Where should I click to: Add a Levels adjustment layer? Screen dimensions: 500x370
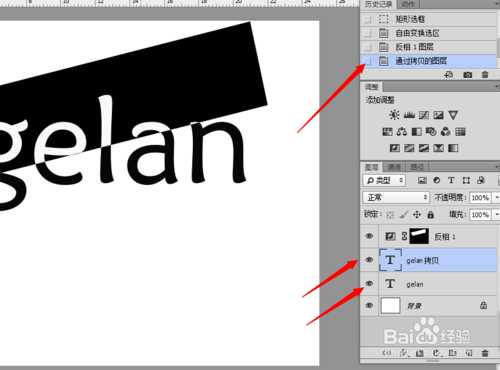click(409, 115)
